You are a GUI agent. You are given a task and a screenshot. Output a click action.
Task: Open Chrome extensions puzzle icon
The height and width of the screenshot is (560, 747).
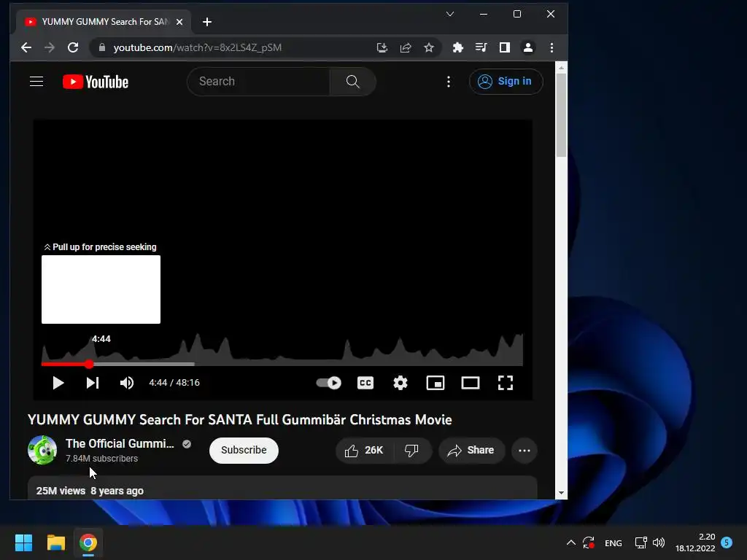coord(458,47)
